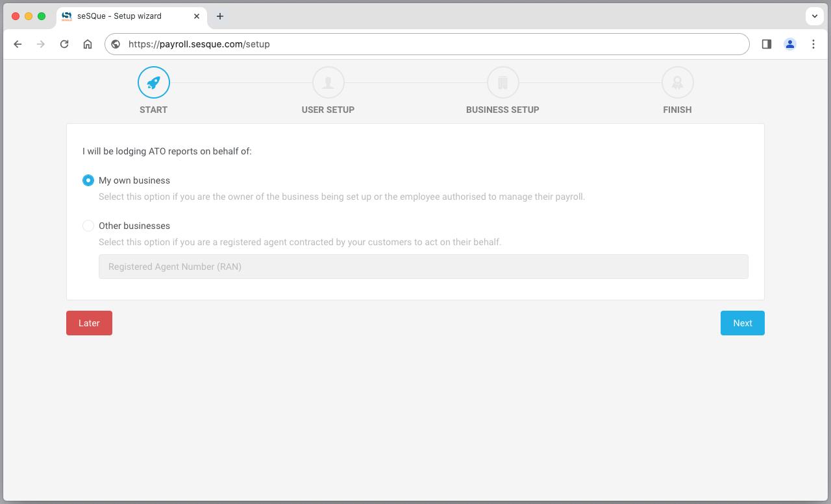Open a new browser tab
This screenshot has width=831, height=504.
pos(220,16)
